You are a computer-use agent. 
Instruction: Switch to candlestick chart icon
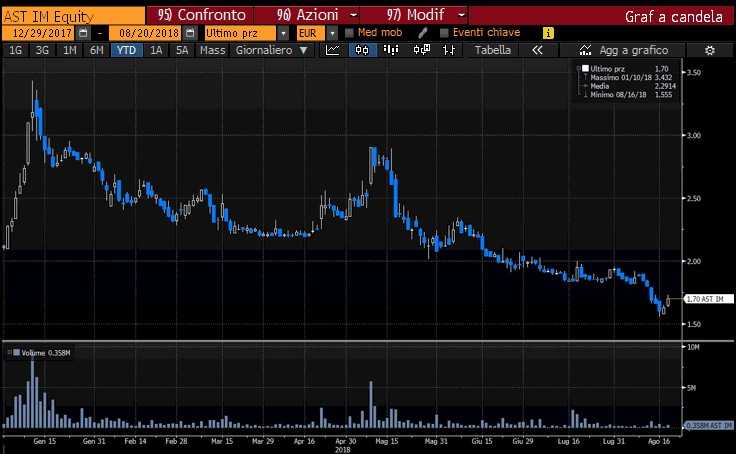tap(357, 50)
